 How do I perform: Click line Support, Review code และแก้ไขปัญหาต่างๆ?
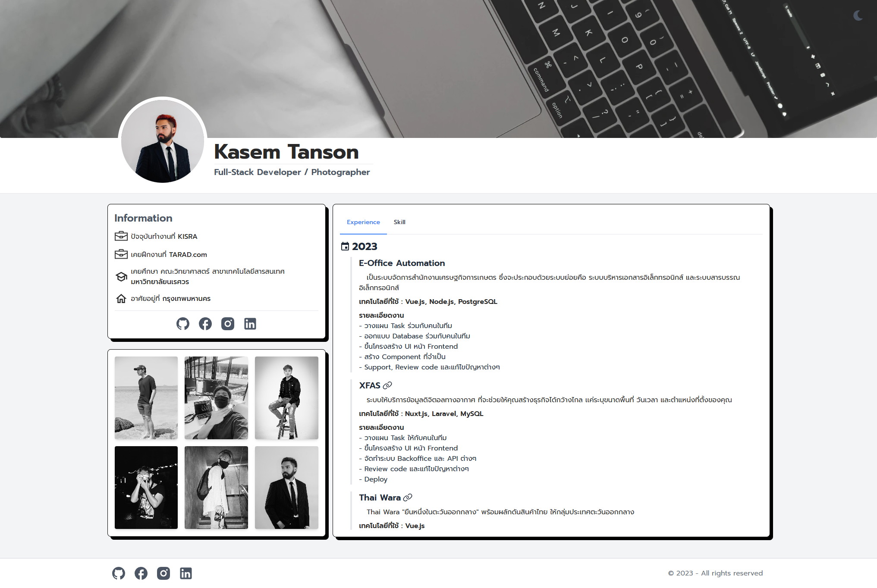429,367
